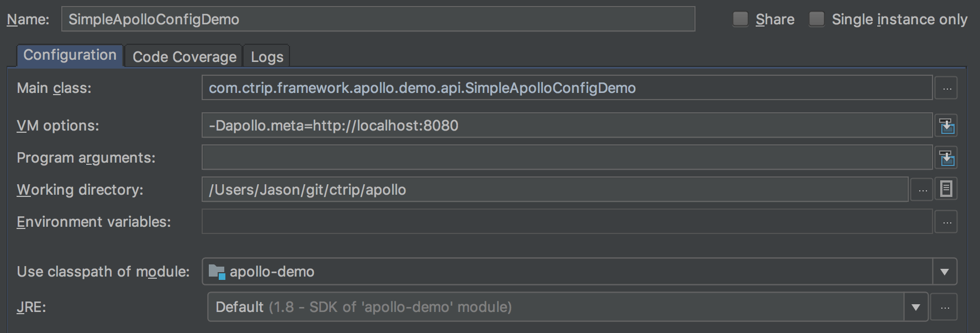Open the JRE dropdown arrow
The width and height of the screenshot is (980, 333).
(916, 307)
